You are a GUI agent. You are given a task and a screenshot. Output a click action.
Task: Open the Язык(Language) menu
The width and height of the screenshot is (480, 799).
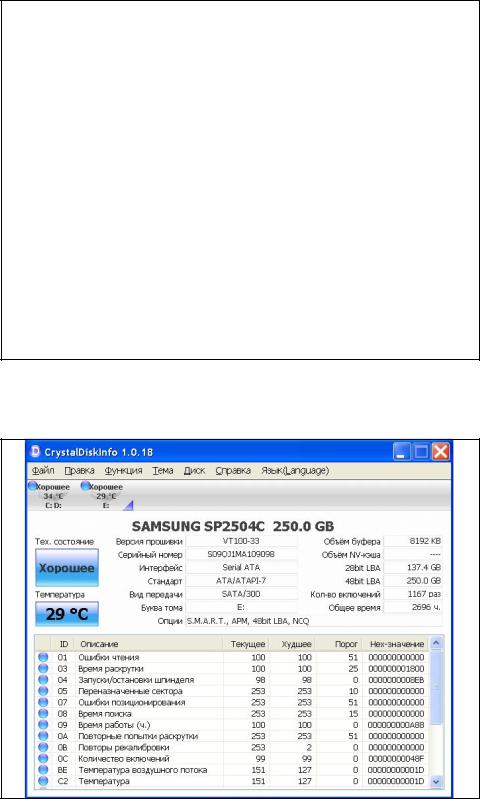(295, 470)
